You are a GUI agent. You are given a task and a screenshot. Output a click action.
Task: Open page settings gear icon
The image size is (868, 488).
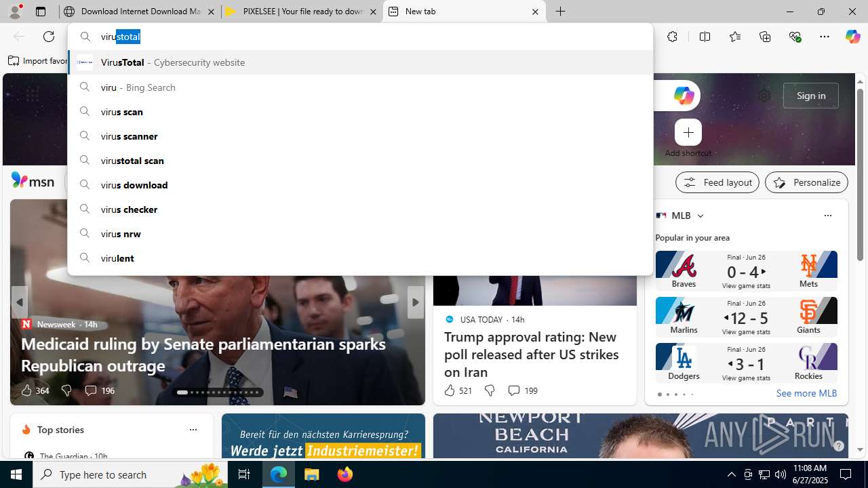(764, 96)
